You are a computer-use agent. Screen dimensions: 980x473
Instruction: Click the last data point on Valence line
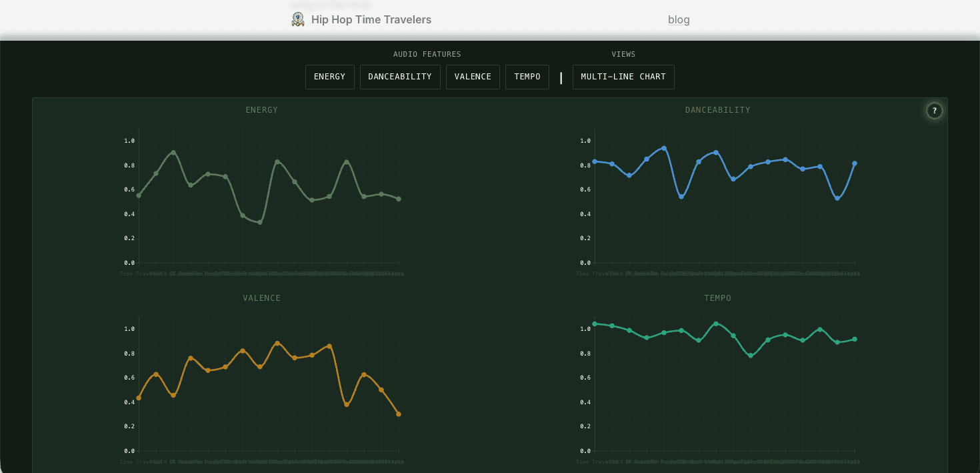tap(399, 414)
